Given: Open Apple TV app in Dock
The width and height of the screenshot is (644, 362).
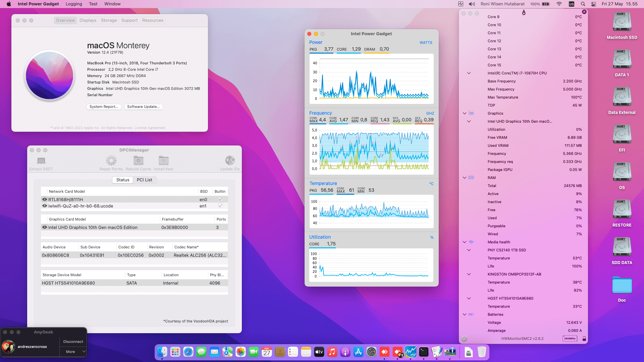Looking at the screenshot, I should [x=319, y=352].
